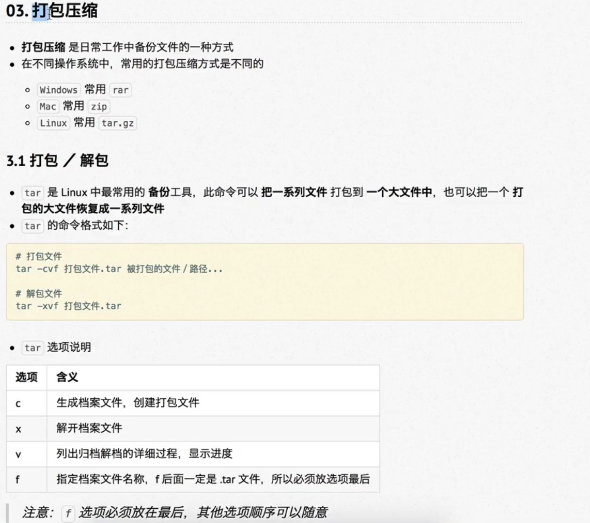Click the 'f' code tag in the note
This screenshot has height=523, width=590.
[x=68, y=513]
